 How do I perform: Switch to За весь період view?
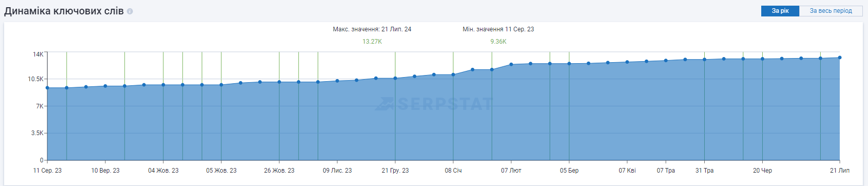pos(831,11)
